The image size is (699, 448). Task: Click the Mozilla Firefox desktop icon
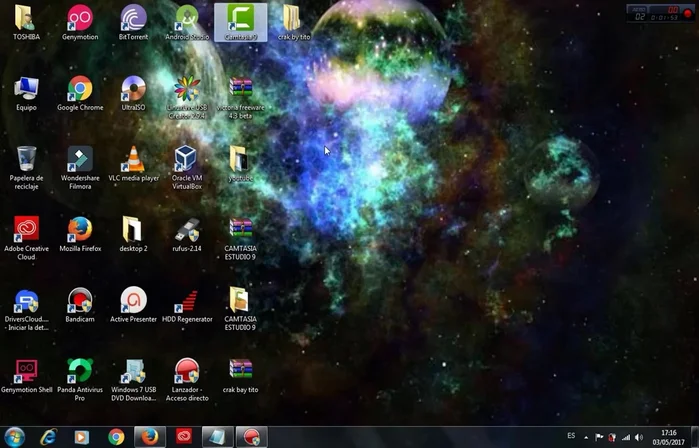pyautogui.click(x=79, y=230)
